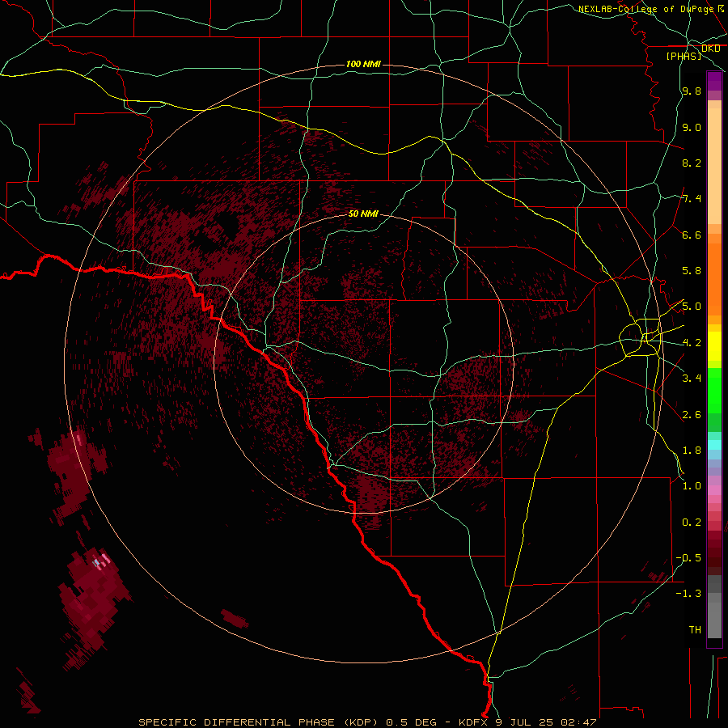Click the 50 NMI range ring label
728x728 pixels.
(363, 214)
